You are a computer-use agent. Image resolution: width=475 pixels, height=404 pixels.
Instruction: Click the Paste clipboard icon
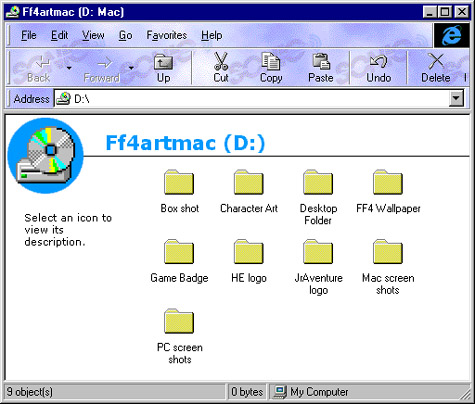(x=321, y=61)
